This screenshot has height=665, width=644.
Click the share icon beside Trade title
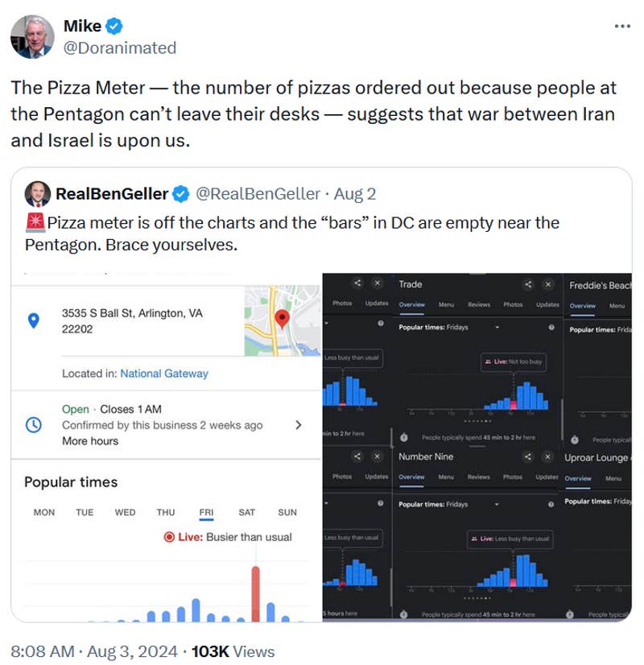pos(528,284)
